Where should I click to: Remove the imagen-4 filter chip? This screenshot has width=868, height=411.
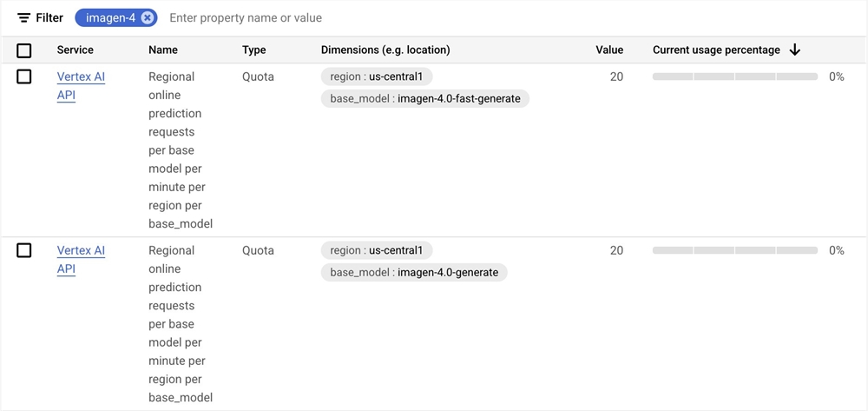pyautogui.click(x=148, y=18)
